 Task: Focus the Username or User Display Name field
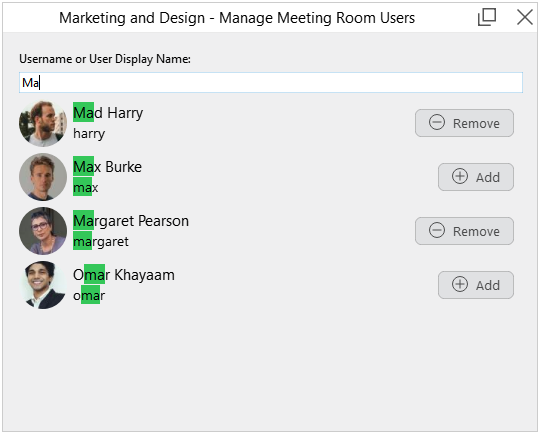271,83
